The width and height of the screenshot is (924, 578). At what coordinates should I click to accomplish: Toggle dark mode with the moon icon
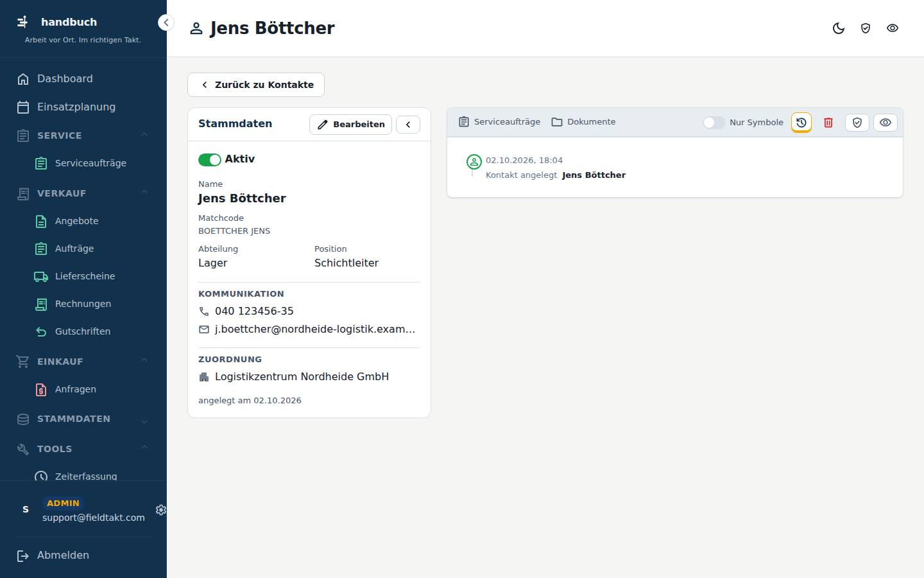(839, 28)
